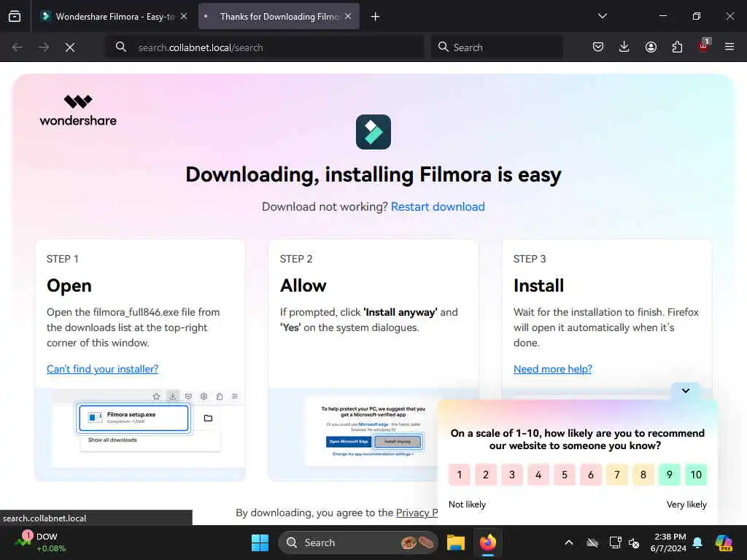Stop loading the page

click(x=70, y=47)
